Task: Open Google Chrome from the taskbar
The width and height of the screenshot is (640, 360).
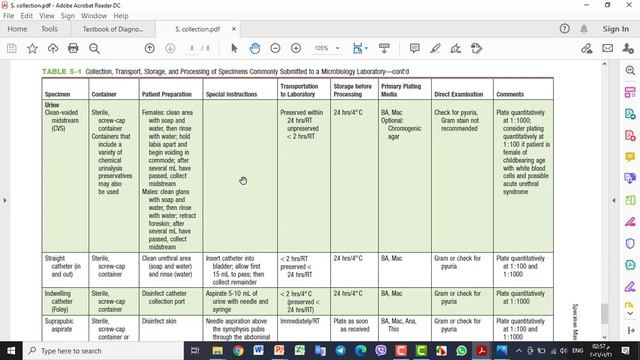Action: click(238, 351)
